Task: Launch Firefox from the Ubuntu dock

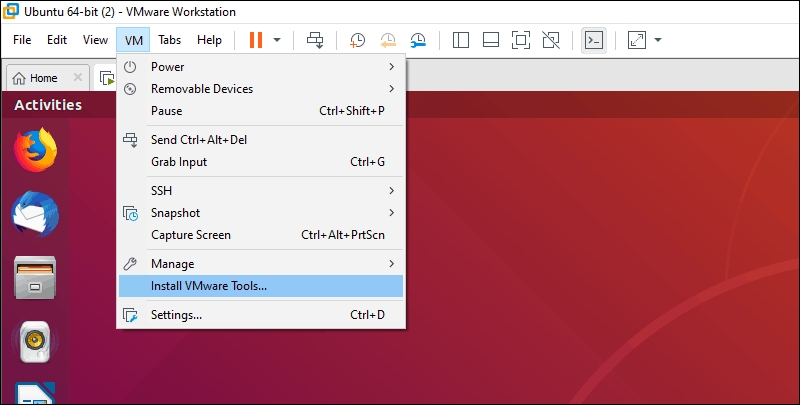Action: pyautogui.click(x=35, y=150)
